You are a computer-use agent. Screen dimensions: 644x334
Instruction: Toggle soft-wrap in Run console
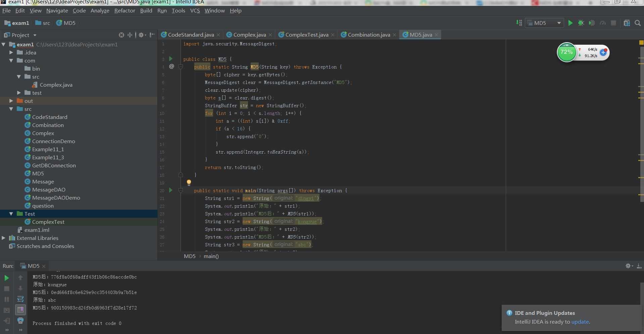coord(20,299)
